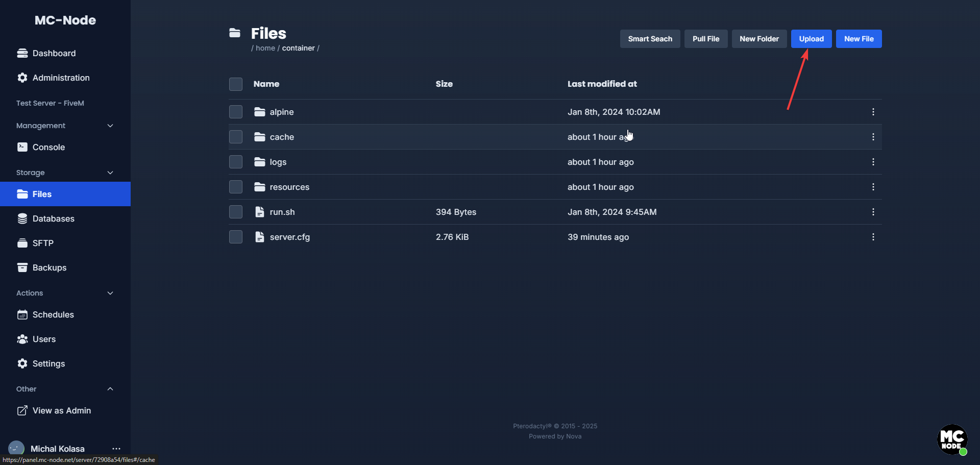Click the Upload button
The width and height of the screenshot is (980, 465).
812,39
